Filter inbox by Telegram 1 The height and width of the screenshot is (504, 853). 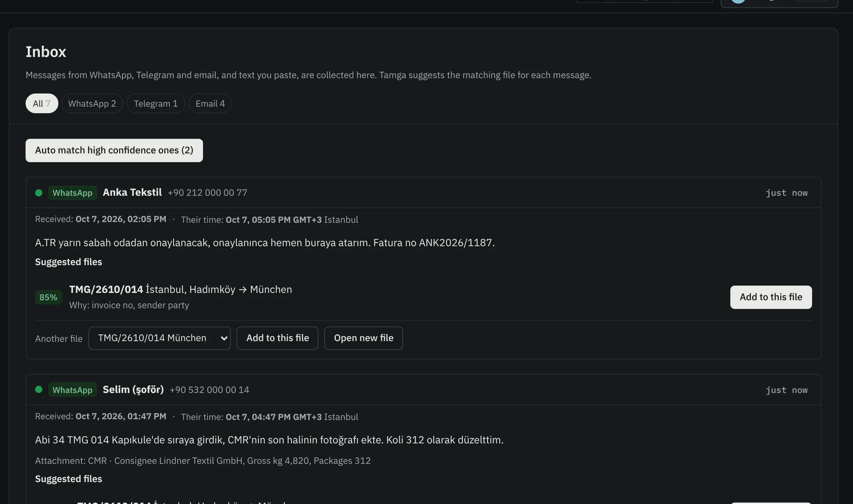pyautogui.click(x=156, y=103)
